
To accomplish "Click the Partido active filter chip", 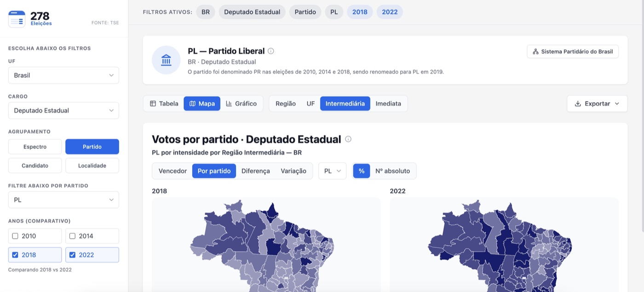I will tap(305, 12).
